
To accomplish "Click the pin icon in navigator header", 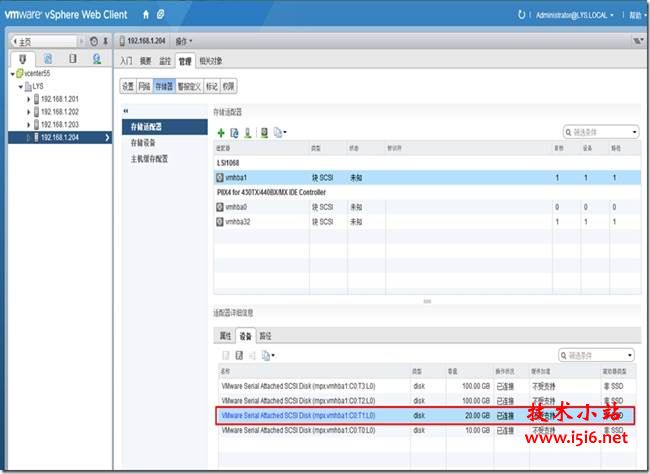I will tap(105, 41).
